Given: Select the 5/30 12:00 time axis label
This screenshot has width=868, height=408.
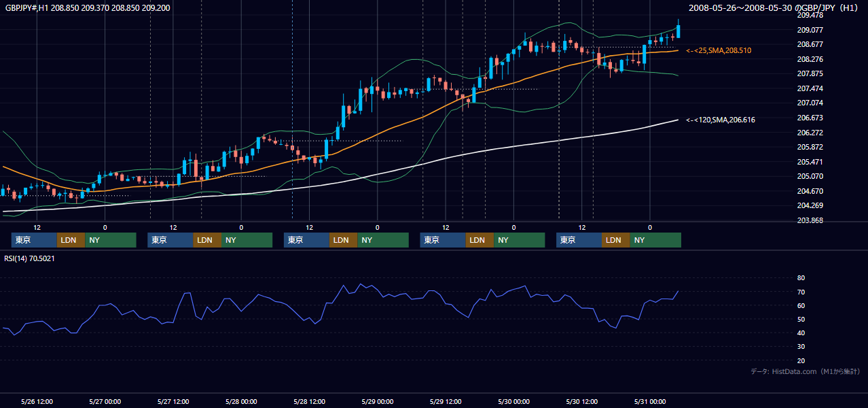Looking at the screenshot, I should point(581,401).
